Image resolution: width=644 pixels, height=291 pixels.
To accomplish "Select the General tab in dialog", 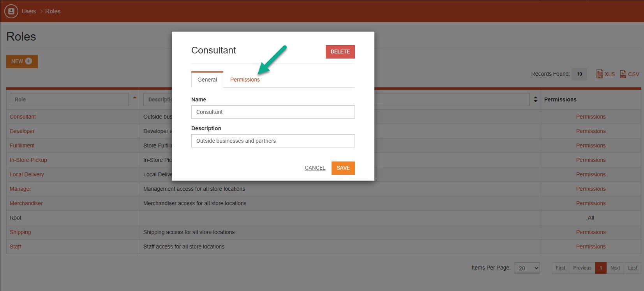I will (x=207, y=80).
